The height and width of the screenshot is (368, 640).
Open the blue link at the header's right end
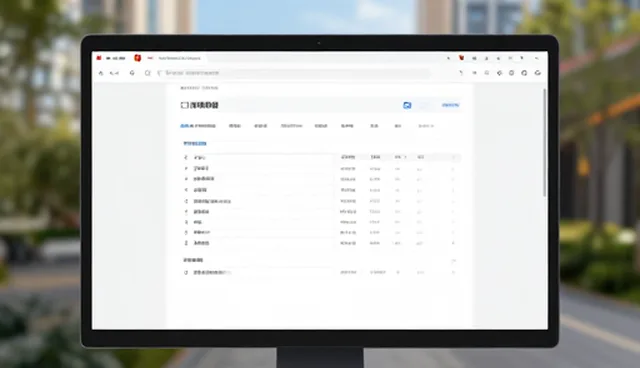point(450,105)
